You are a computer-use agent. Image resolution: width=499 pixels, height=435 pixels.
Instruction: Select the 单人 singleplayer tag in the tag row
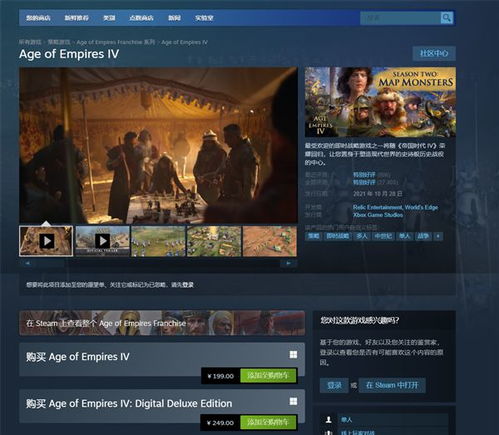pos(404,236)
